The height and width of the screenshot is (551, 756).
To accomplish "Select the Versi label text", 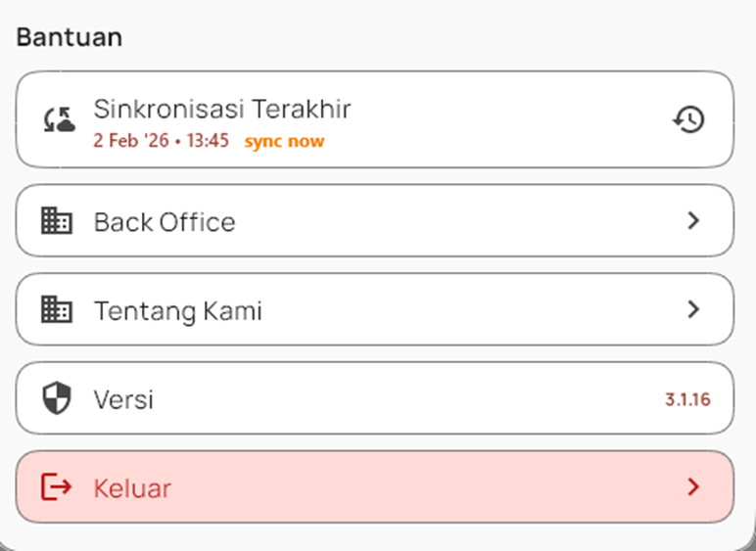I will (123, 399).
